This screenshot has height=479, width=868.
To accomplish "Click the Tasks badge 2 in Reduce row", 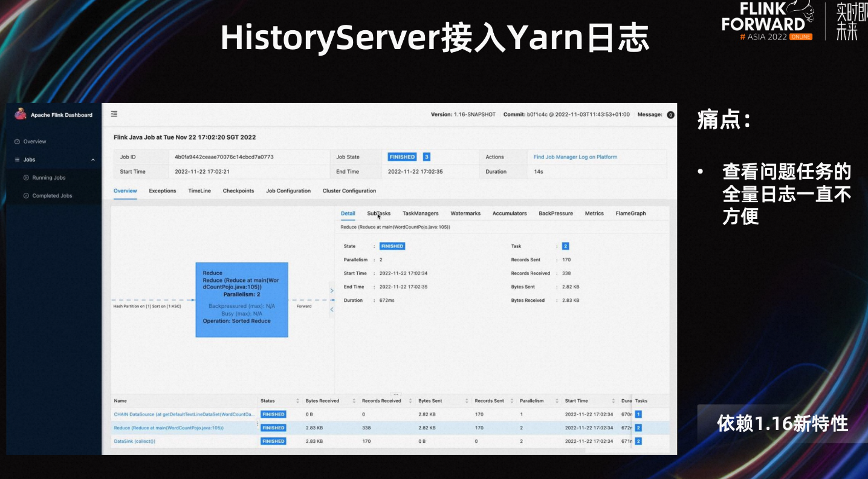I will (x=638, y=428).
